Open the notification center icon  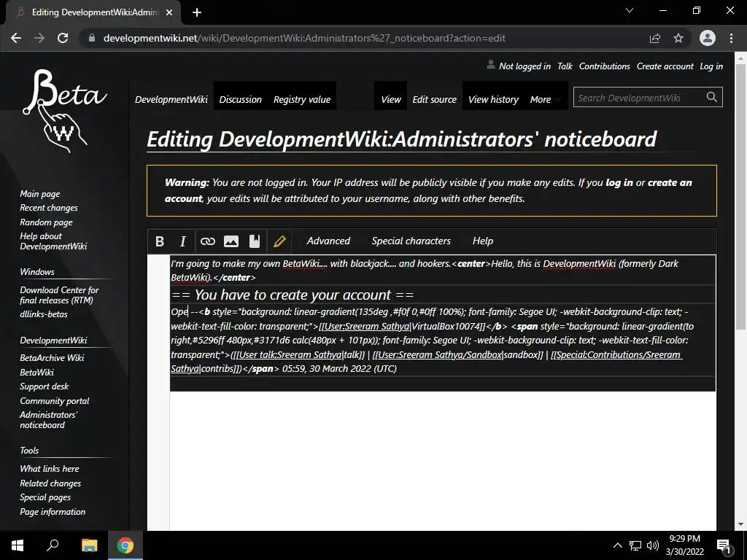coord(723,545)
